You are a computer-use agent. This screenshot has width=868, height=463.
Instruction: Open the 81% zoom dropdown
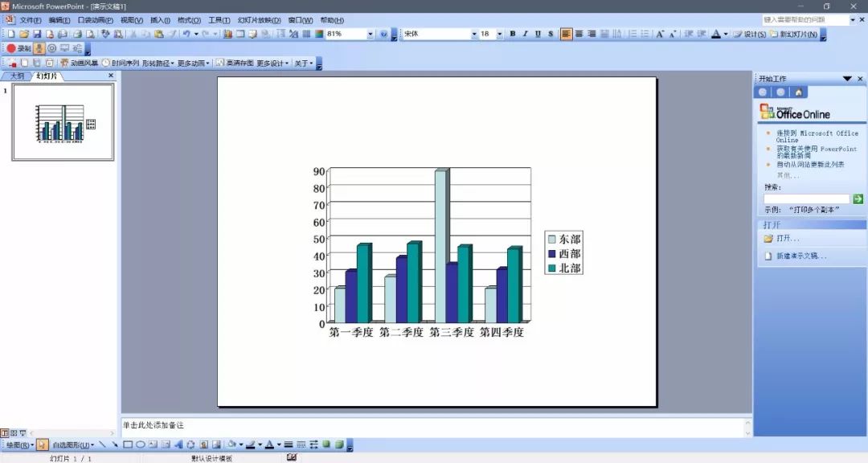coord(370,34)
